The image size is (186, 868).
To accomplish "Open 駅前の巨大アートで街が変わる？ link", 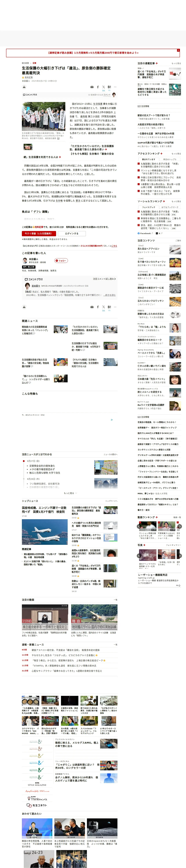I will click(154, 115).
